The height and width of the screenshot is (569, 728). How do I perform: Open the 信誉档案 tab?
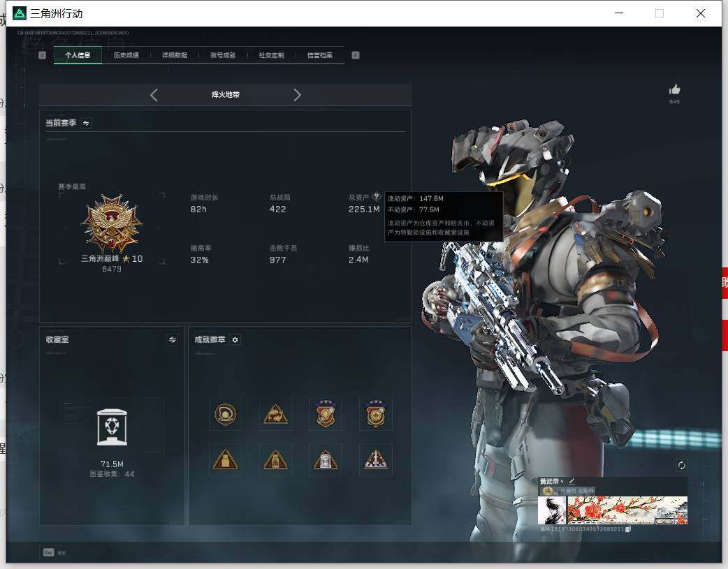pyautogui.click(x=320, y=55)
